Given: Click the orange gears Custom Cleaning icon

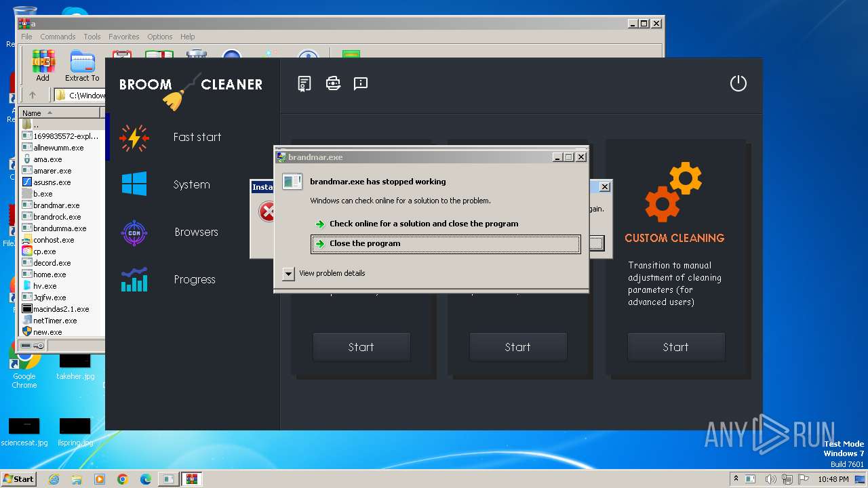Looking at the screenshot, I should pos(673,192).
